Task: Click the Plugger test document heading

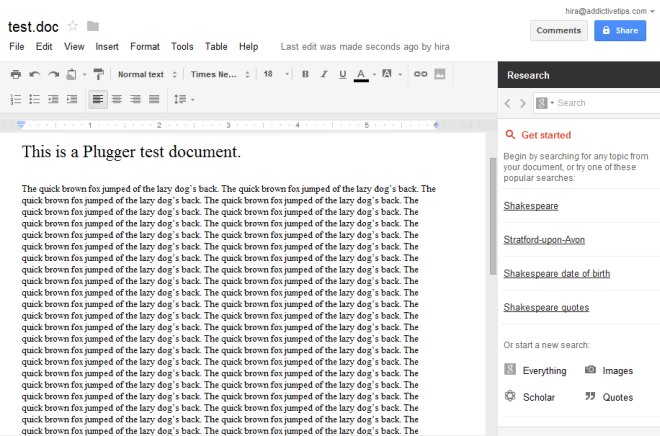Action: coord(131,152)
